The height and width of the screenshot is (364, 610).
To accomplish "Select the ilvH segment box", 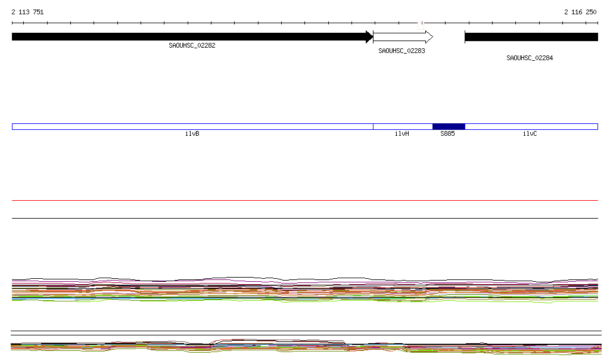I will [402, 126].
